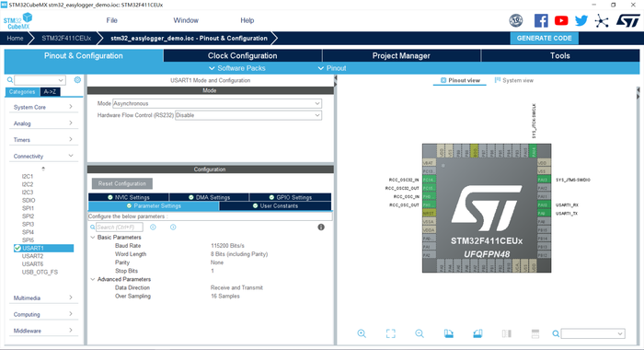Open the User Constants tab
The width and height of the screenshot is (644, 350).
275,206
